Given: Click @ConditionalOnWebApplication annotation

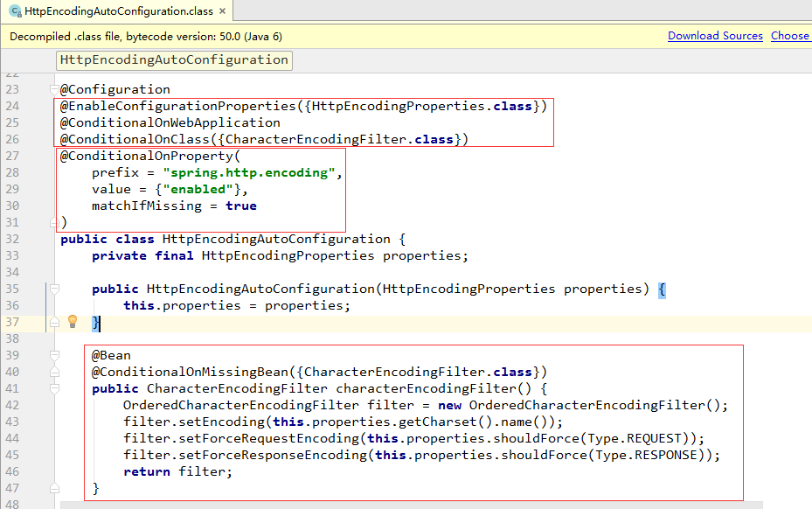Looking at the screenshot, I should 170,122.
